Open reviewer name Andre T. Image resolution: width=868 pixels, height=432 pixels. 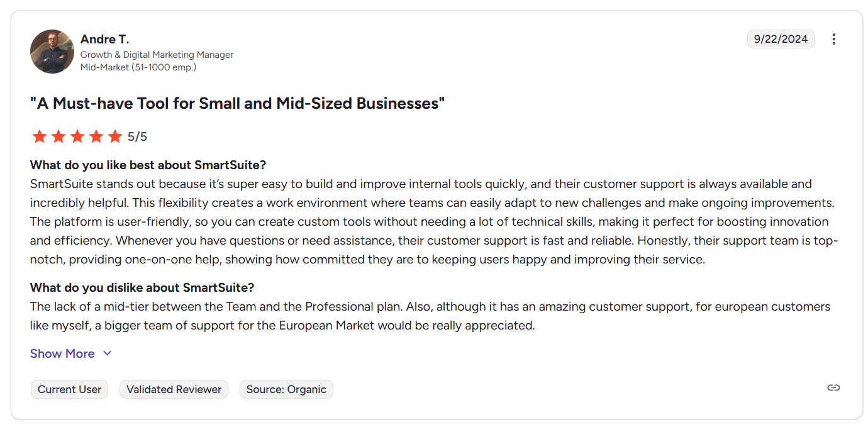104,40
